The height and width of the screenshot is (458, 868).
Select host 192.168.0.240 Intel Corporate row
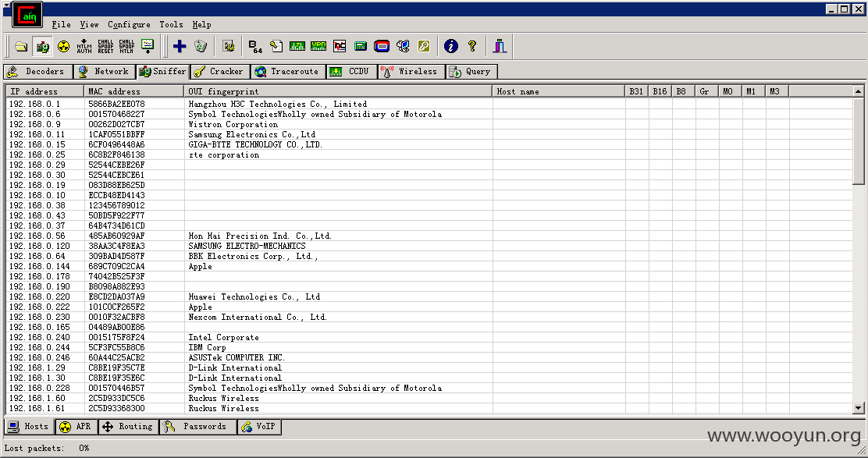(429, 337)
